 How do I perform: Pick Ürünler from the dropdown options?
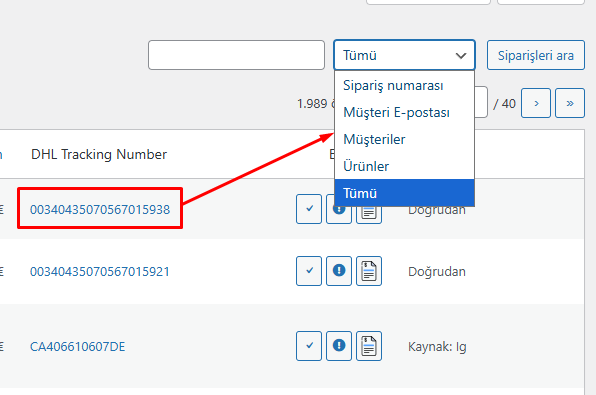(404, 167)
